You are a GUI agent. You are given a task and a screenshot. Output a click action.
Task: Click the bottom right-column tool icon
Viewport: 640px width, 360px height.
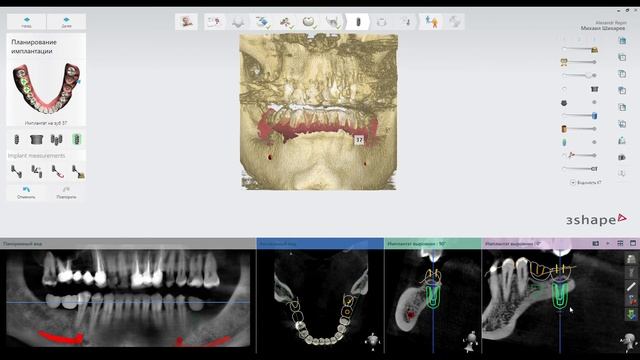pyautogui.click(x=622, y=173)
